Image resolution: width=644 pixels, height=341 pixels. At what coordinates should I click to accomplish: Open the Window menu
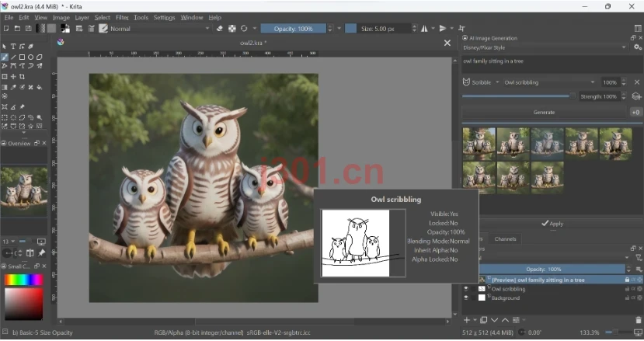192,17
